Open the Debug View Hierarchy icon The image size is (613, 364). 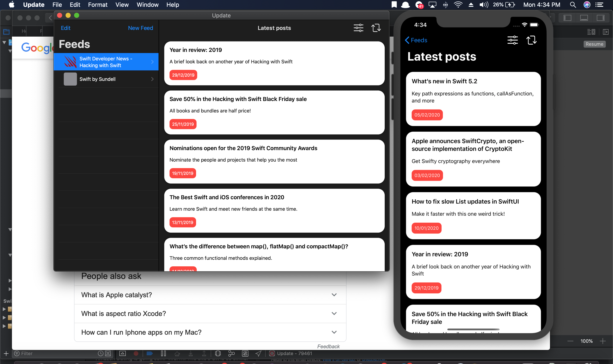[x=218, y=353]
